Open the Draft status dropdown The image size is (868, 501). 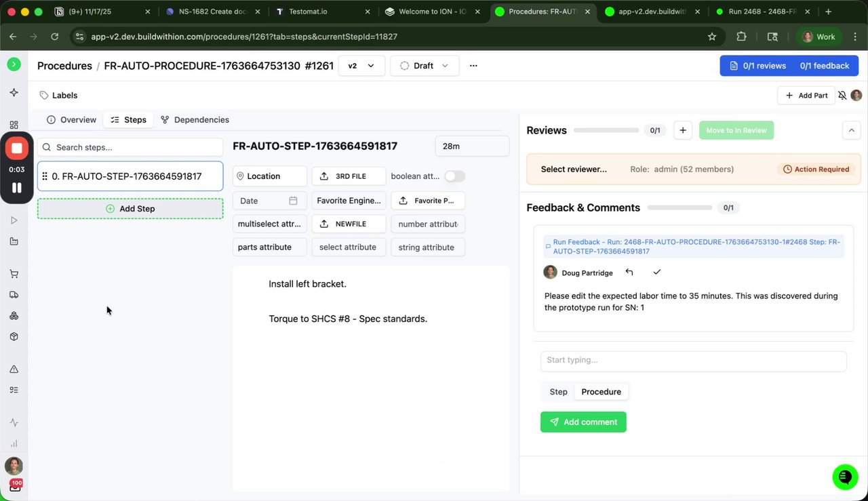(x=425, y=66)
